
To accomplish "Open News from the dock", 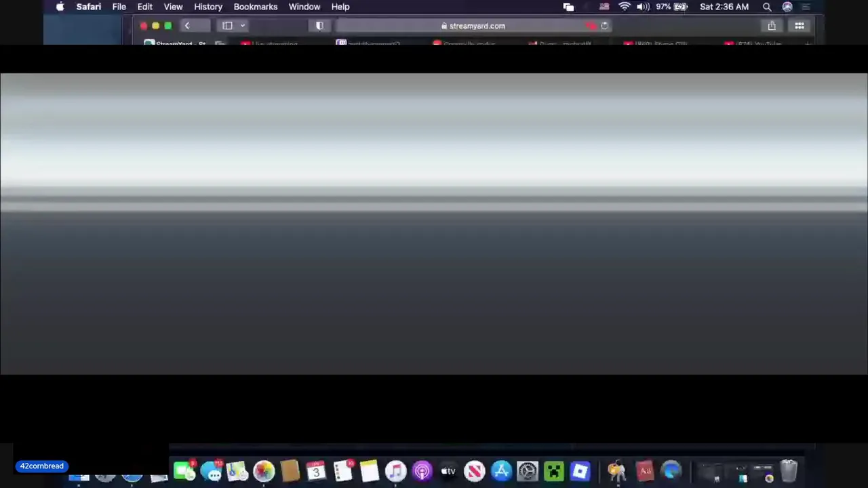I will tap(475, 471).
